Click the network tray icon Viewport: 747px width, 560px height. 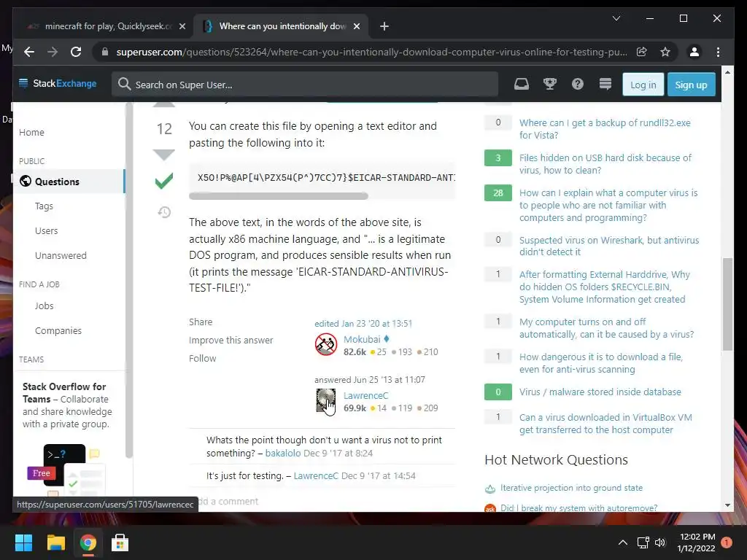coord(643,542)
